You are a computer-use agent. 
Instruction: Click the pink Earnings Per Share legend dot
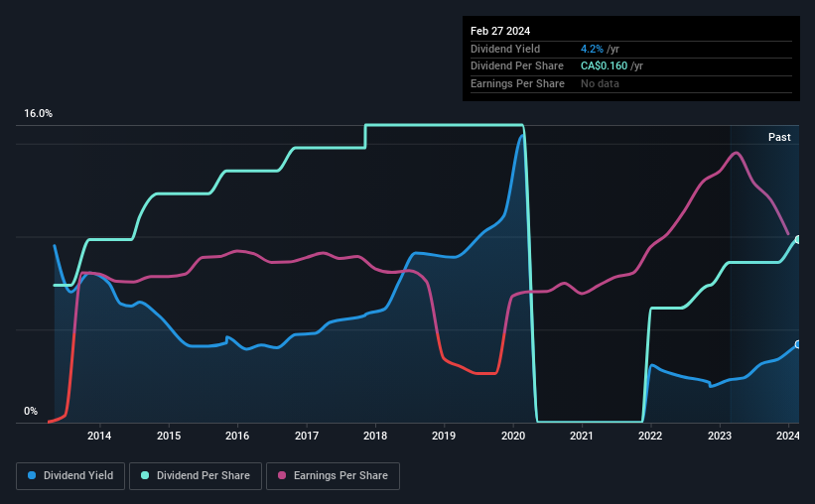(282, 475)
